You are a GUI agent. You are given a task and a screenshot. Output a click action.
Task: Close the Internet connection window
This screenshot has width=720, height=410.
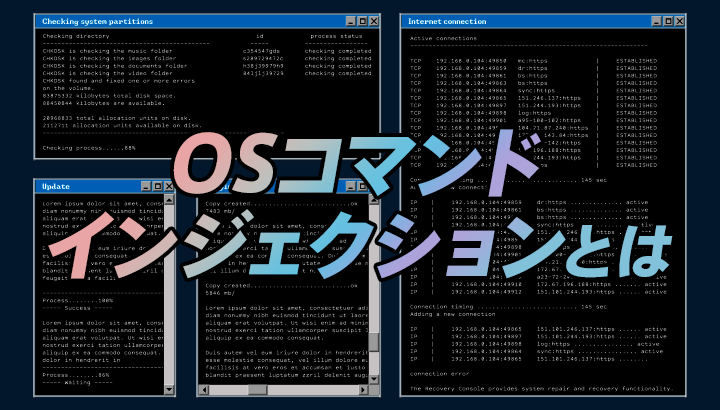pyautogui.click(x=680, y=21)
